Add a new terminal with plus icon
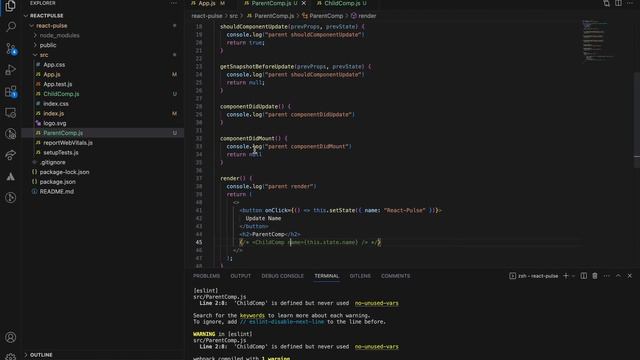Viewport: 640px width, 360px height. pyautogui.click(x=566, y=276)
